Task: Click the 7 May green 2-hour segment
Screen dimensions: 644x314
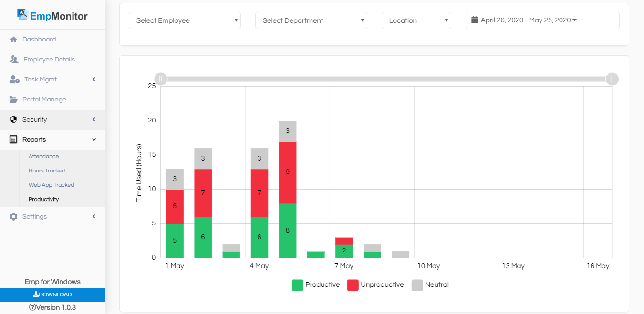Action: pos(344,251)
